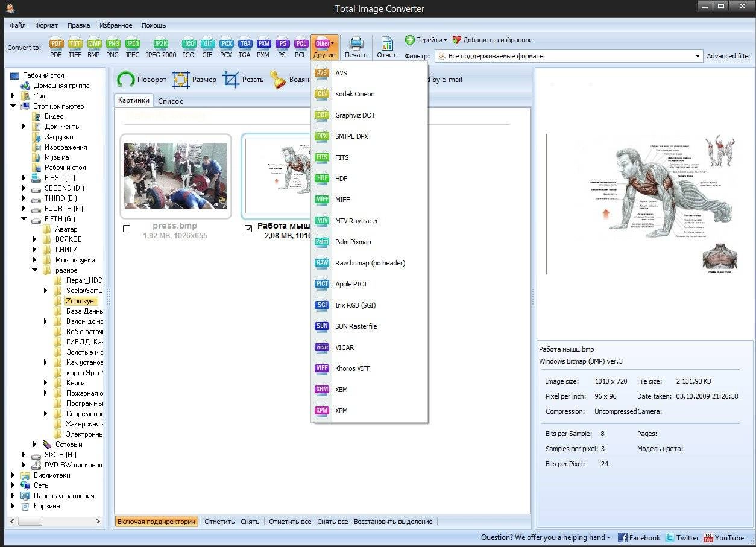Viewport: 756px width, 547px height.
Task: Collapse the разное folder
Action: pyautogui.click(x=35, y=270)
